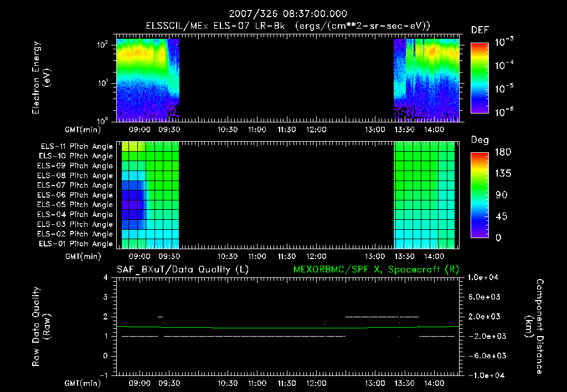Select the ELS-09 Pitch Angle row label
This screenshot has width=567, height=392.
tap(75, 166)
